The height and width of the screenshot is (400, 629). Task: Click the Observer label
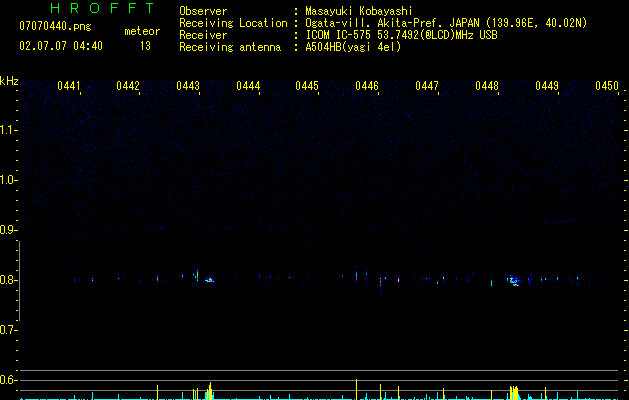coord(203,11)
